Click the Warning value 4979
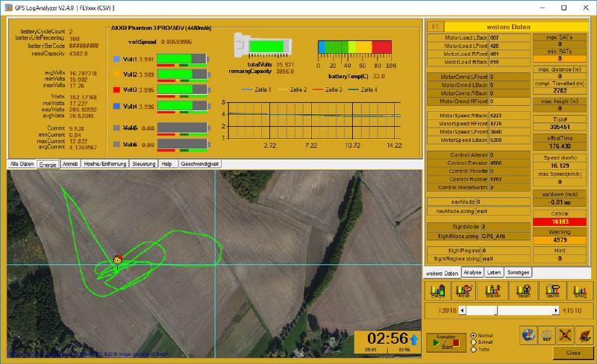 (x=559, y=240)
